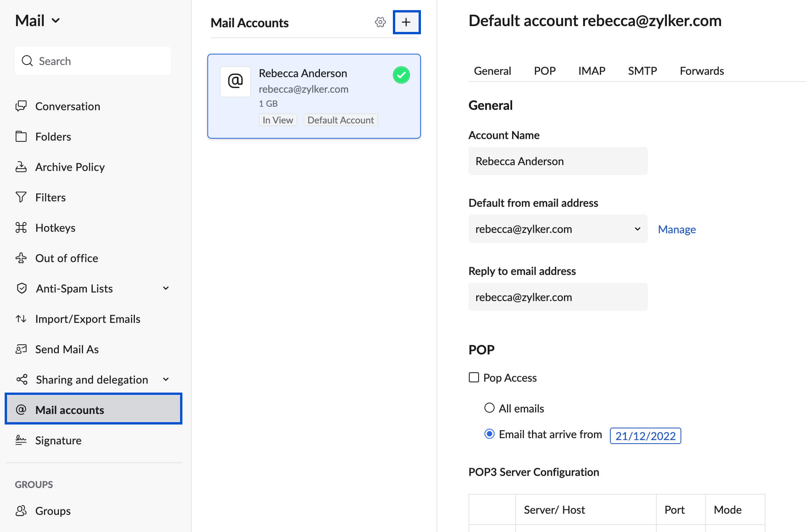Click the Filters icon in sidebar

[x=21, y=197]
